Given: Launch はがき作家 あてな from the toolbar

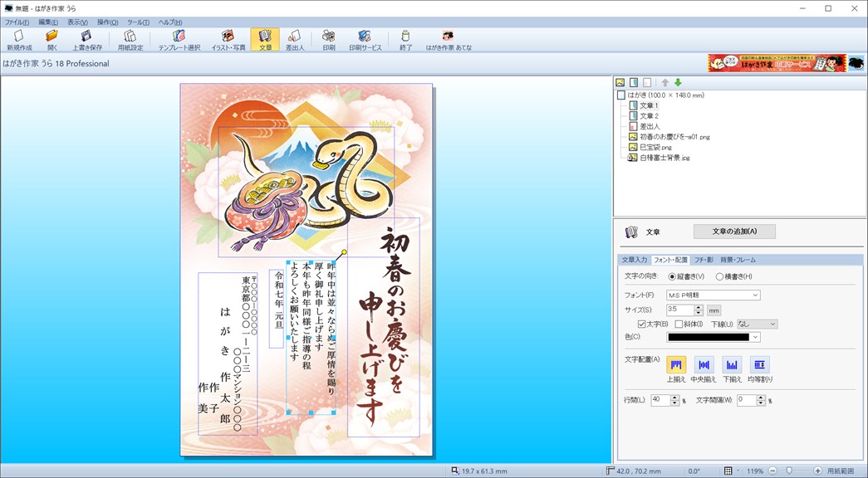Looking at the screenshot, I should 449,40.
